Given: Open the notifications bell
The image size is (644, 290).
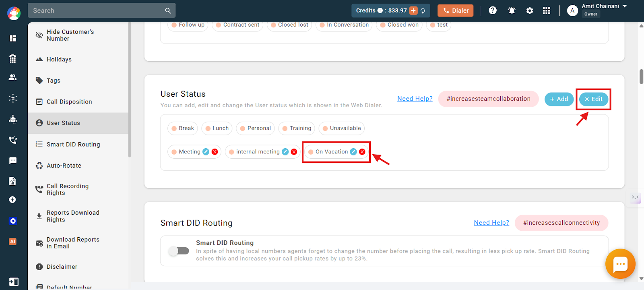Looking at the screenshot, I should click(x=512, y=10).
